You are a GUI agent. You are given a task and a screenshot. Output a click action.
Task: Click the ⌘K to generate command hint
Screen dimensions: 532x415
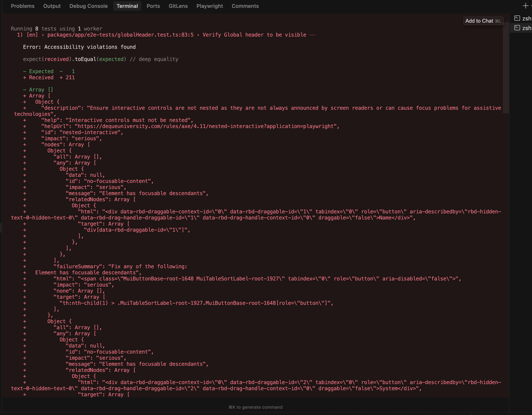(x=255, y=407)
